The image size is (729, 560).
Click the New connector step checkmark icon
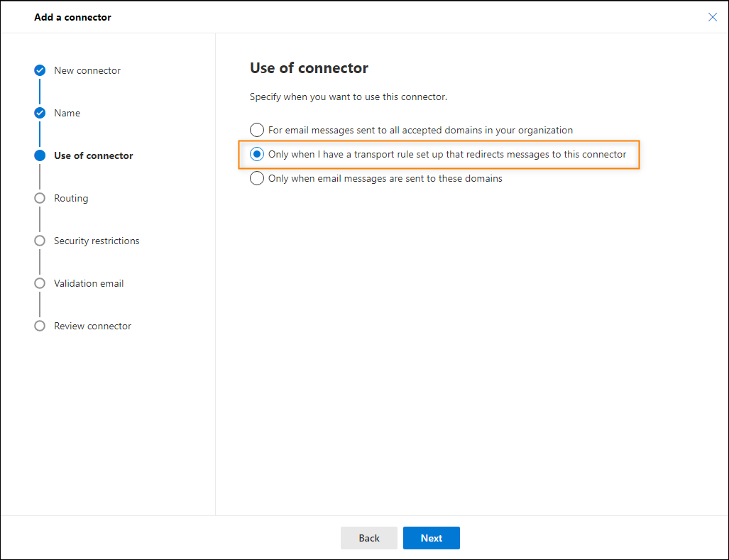[x=40, y=71]
